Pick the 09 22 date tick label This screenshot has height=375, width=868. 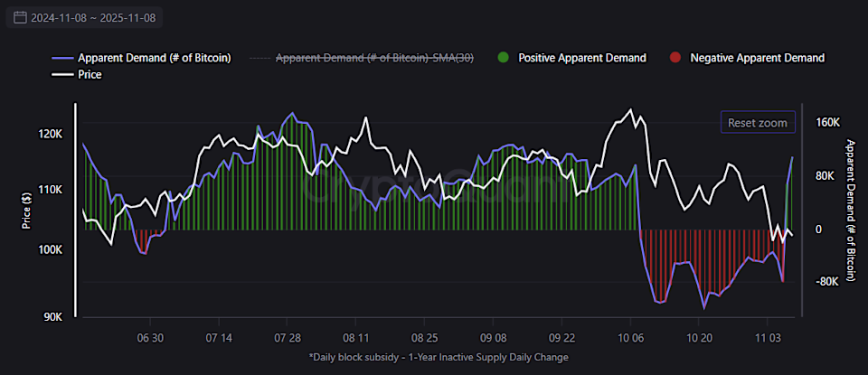(x=561, y=337)
